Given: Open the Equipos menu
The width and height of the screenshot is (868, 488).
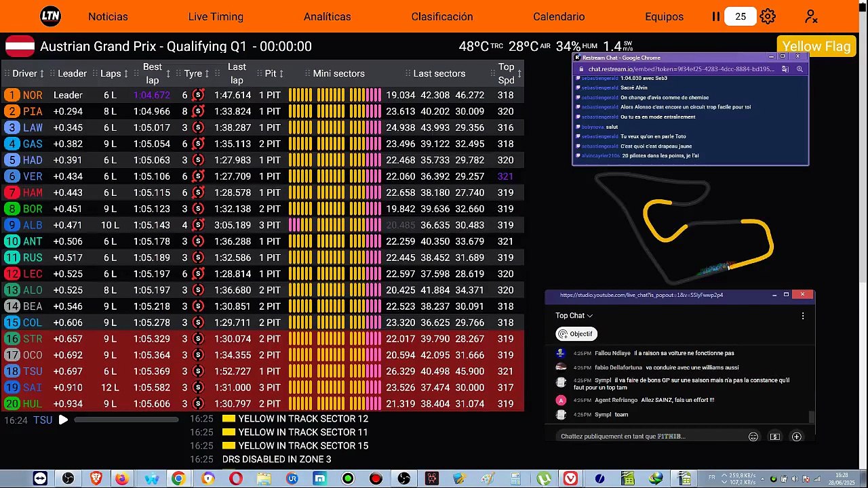Looking at the screenshot, I should (x=665, y=16).
